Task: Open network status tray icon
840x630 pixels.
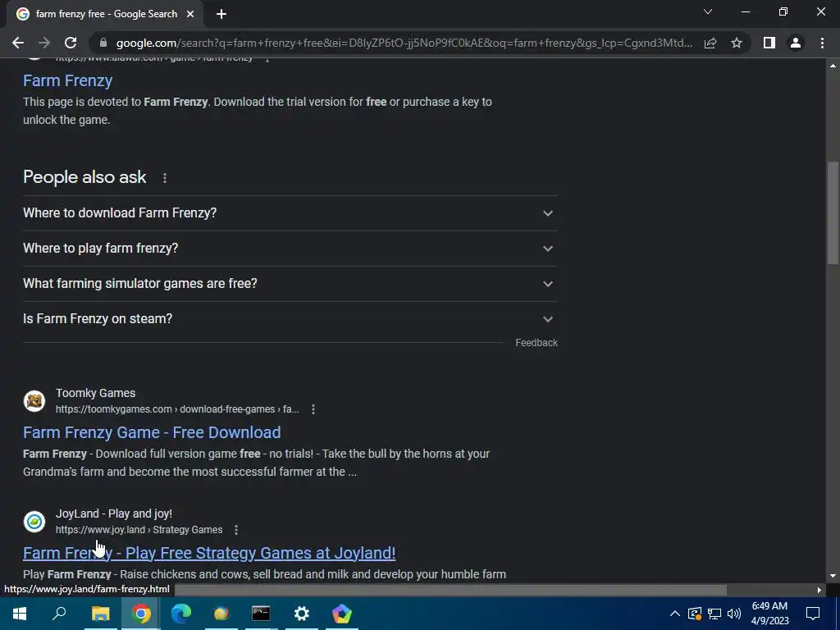Action: [714, 614]
